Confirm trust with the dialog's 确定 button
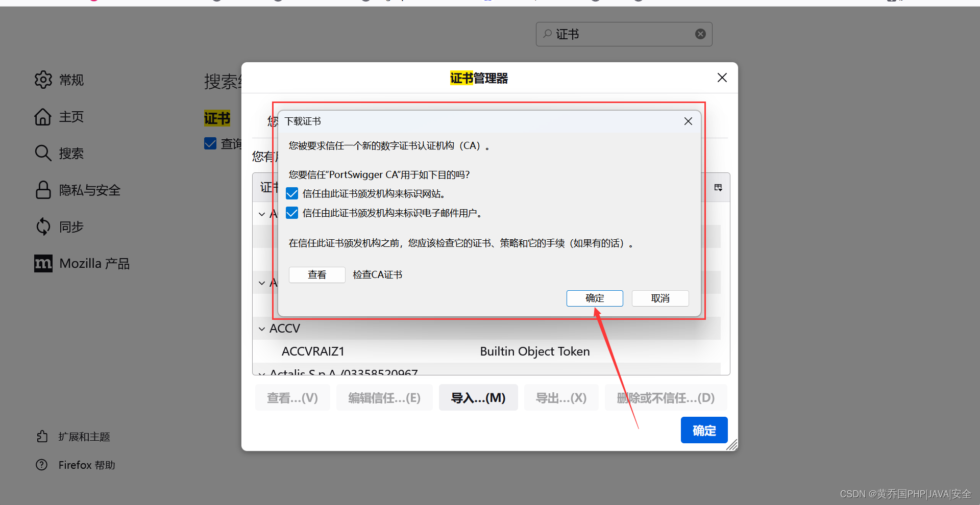The width and height of the screenshot is (980, 505). point(595,298)
